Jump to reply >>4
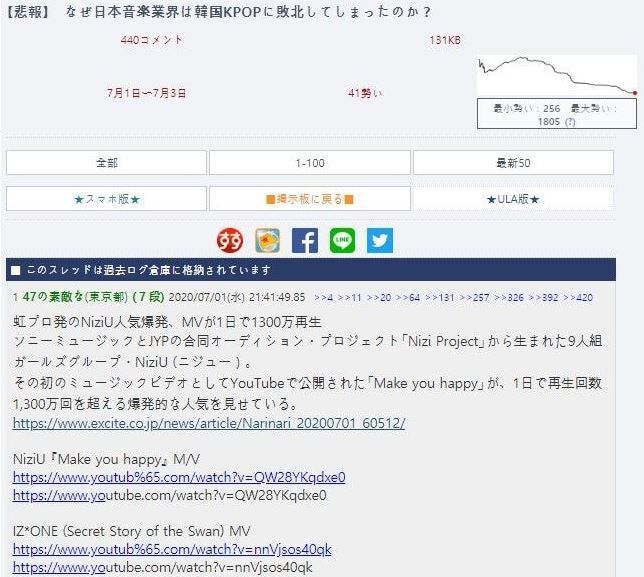 323,297
